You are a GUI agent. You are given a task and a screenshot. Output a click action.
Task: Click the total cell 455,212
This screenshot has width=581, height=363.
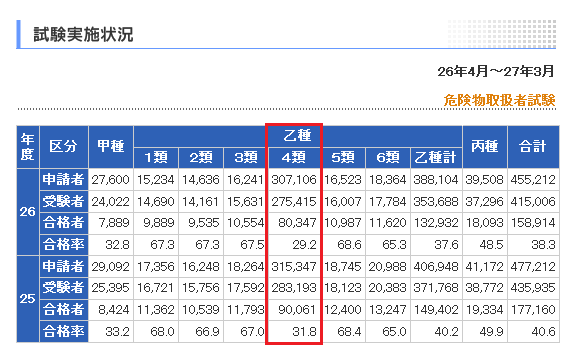coord(533,180)
